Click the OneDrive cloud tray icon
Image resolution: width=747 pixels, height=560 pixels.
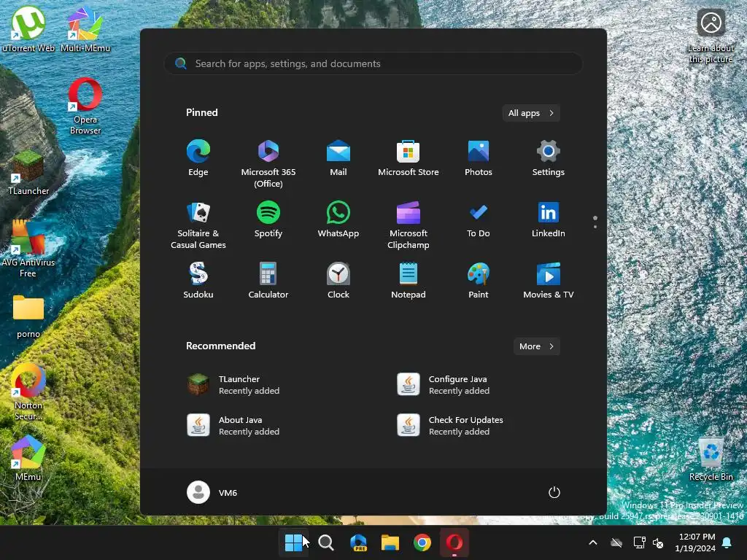coord(616,542)
